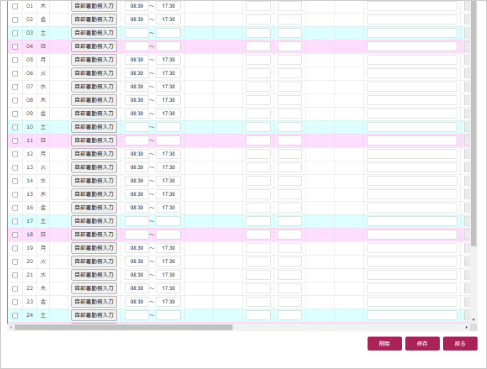This screenshot has width=487, height=369.
Task: Click the wide remarks field in the day 07 row
Action: click(x=412, y=87)
